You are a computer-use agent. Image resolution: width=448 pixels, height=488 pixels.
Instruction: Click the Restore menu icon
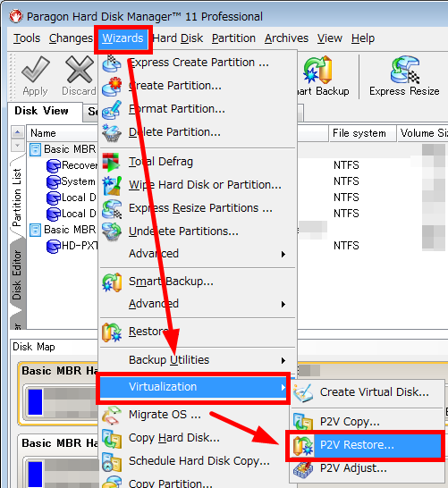click(112, 332)
